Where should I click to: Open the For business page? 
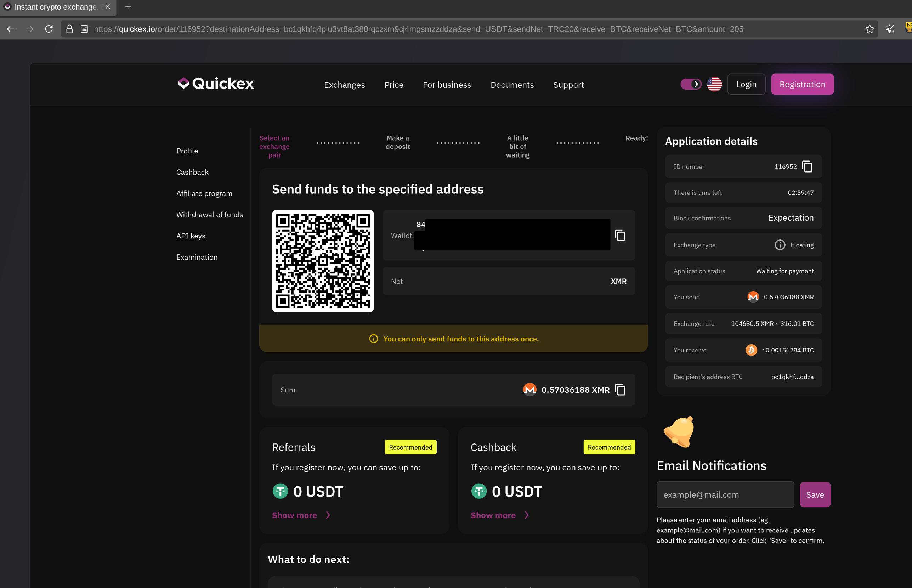(447, 85)
